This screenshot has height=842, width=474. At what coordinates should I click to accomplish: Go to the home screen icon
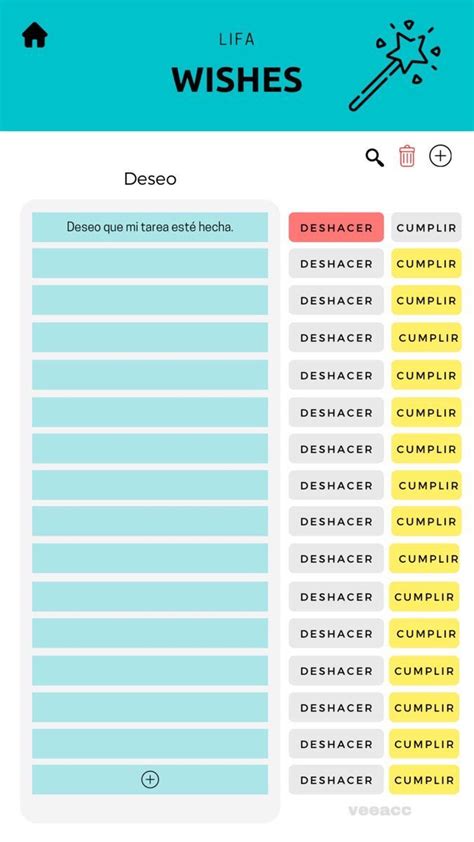coord(35,35)
